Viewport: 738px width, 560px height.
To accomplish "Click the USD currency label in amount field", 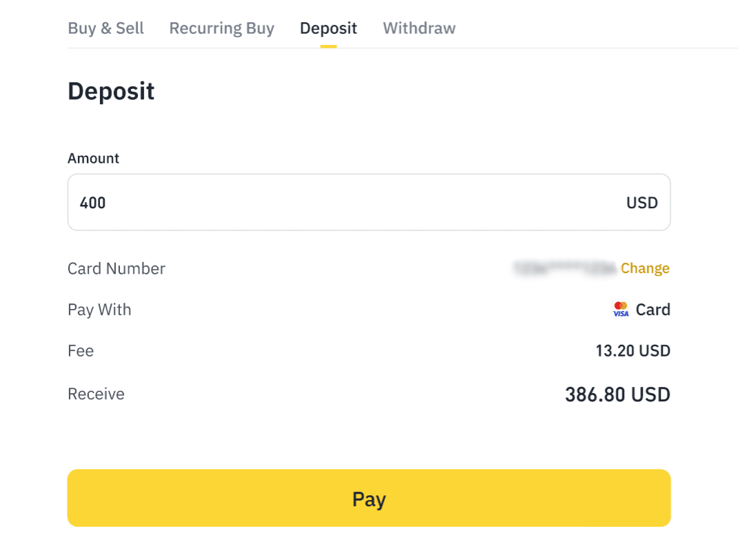I will point(641,203).
